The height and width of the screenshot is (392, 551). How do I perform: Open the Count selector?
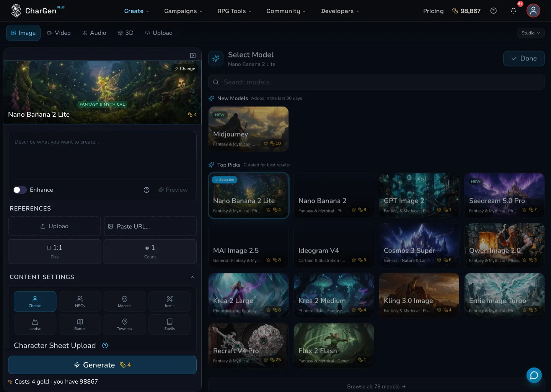pos(150,252)
